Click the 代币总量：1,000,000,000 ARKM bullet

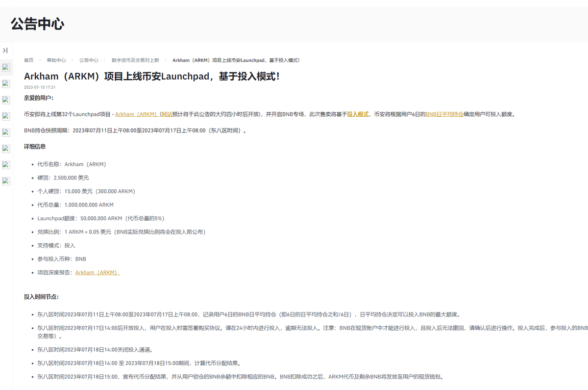75,205
